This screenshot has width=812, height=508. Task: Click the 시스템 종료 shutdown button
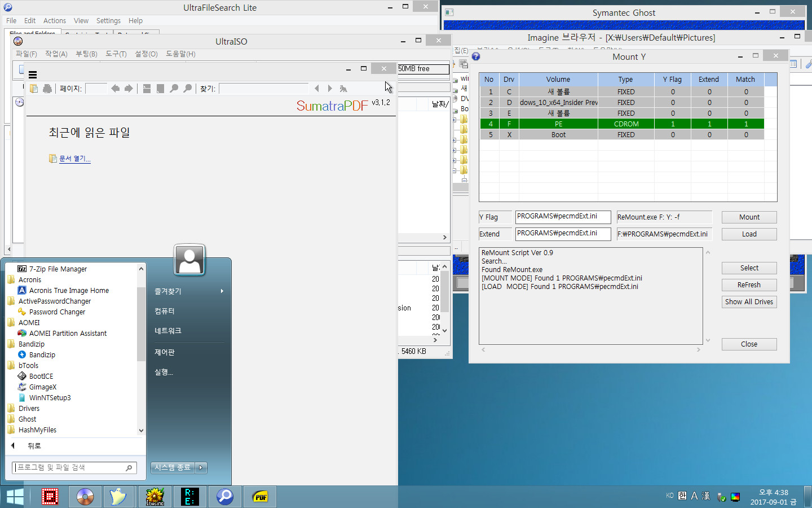click(x=173, y=467)
